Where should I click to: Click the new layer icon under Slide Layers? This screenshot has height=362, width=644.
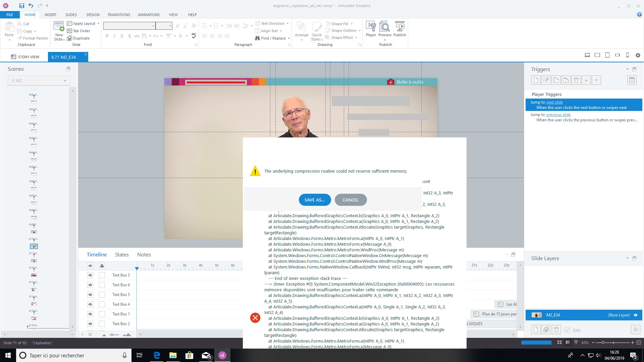click(536, 330)
